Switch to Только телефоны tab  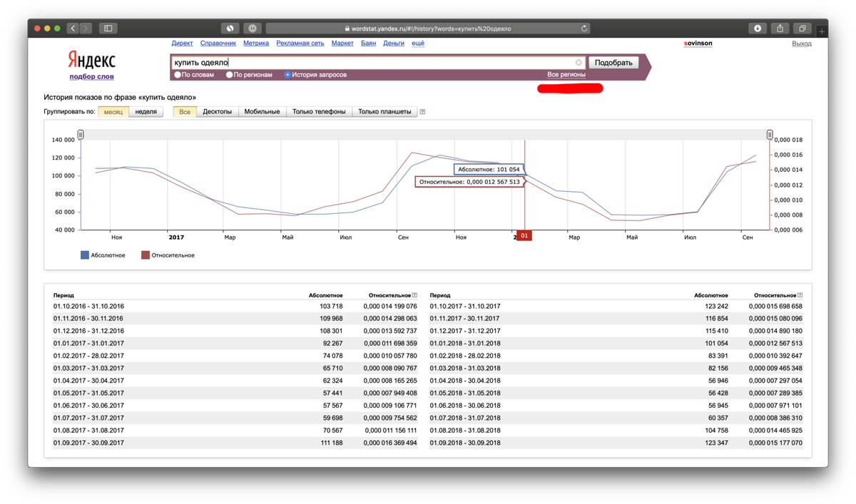tap(319, 112)
